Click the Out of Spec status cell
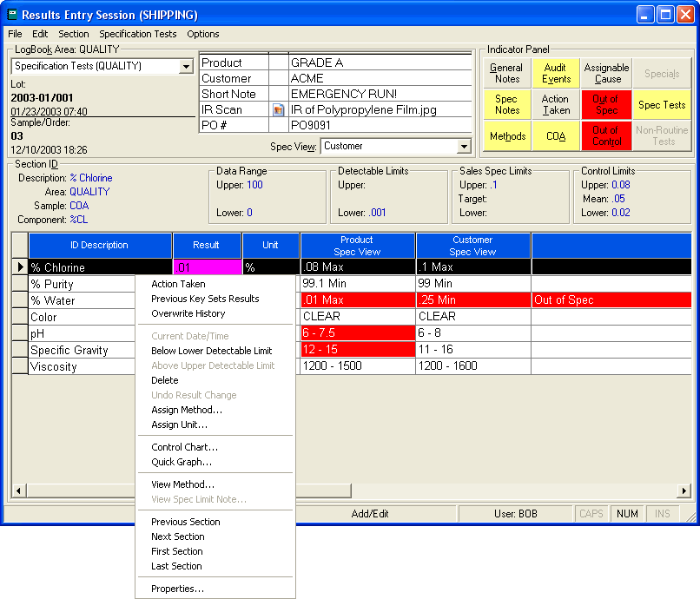 (x=611, y=300)
